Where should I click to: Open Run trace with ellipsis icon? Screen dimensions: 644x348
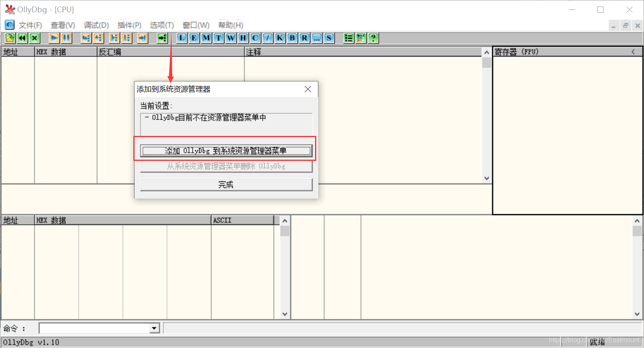pos(317,38)
